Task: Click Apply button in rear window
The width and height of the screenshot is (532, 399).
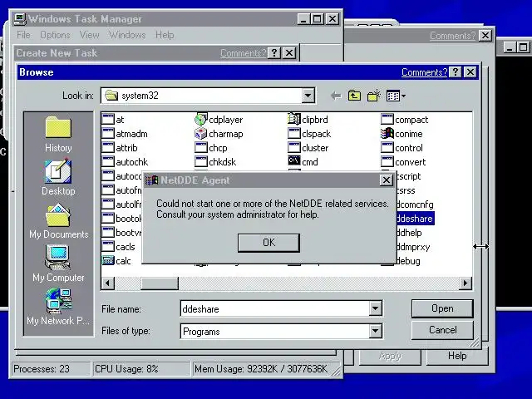Action: coord(390,356)
